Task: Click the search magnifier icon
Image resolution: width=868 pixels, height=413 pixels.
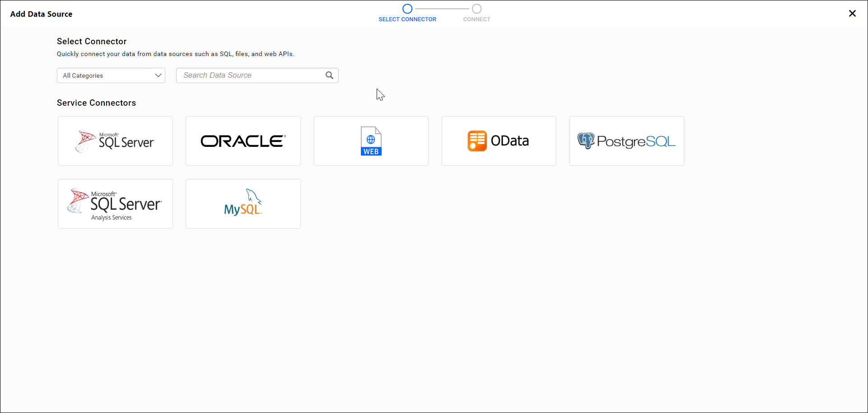Action: (x=330, y=75)
